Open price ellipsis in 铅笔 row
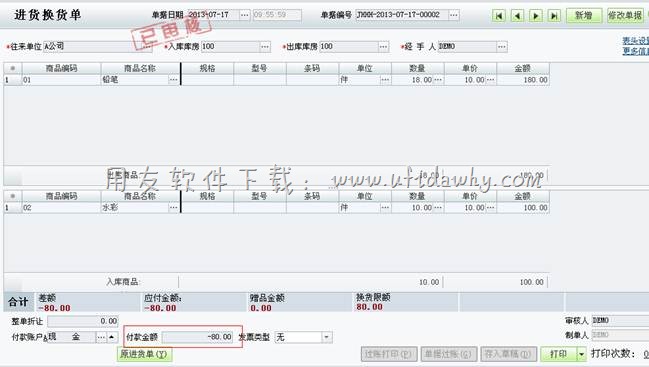The height and width of the screenshot is (367, 649). tap(490, 79)
